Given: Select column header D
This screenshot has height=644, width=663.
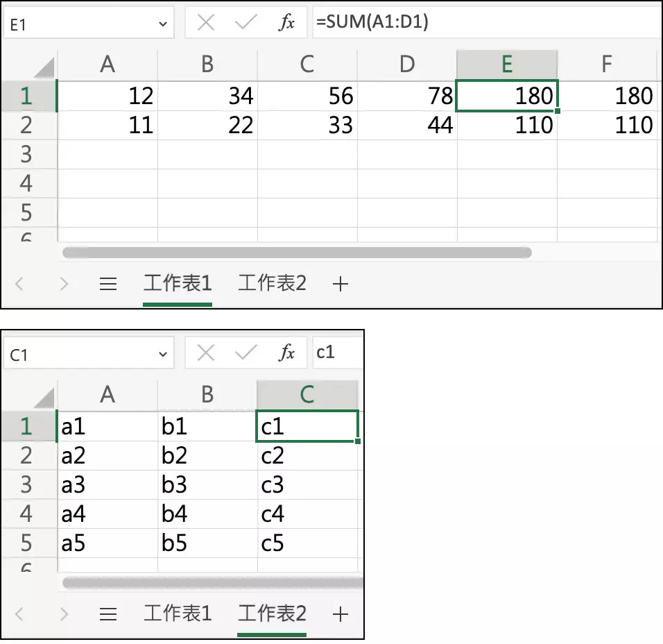Looking at the screenshot, I should click(406, 63).
